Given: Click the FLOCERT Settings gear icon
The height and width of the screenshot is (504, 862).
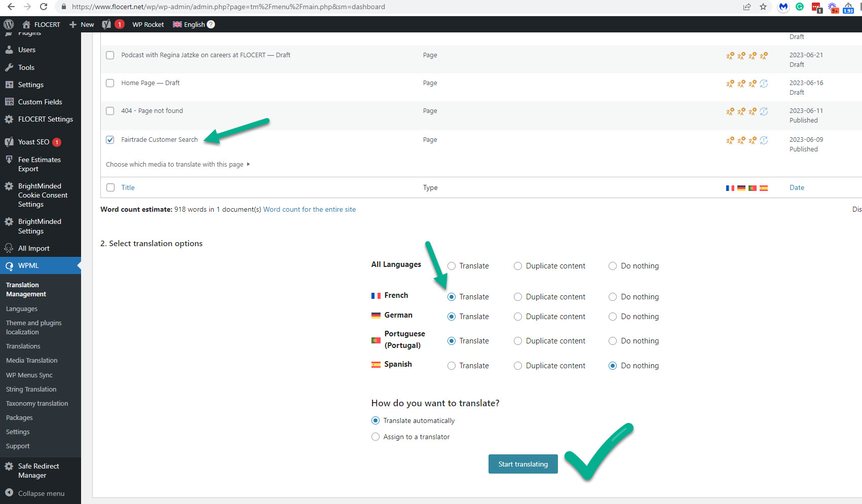Looking at the screenshot, I should (9, 119).
